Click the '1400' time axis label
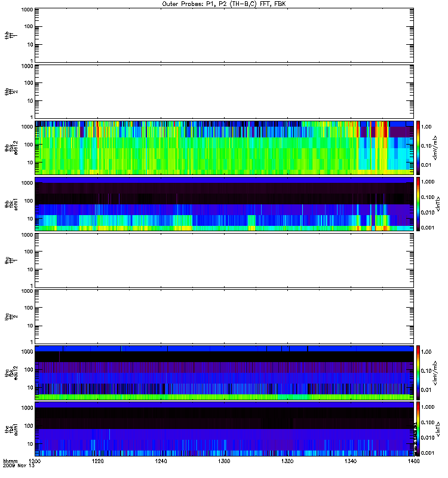Image resolution: width=448 pixels, height=478 pixels. click(413, 461)
